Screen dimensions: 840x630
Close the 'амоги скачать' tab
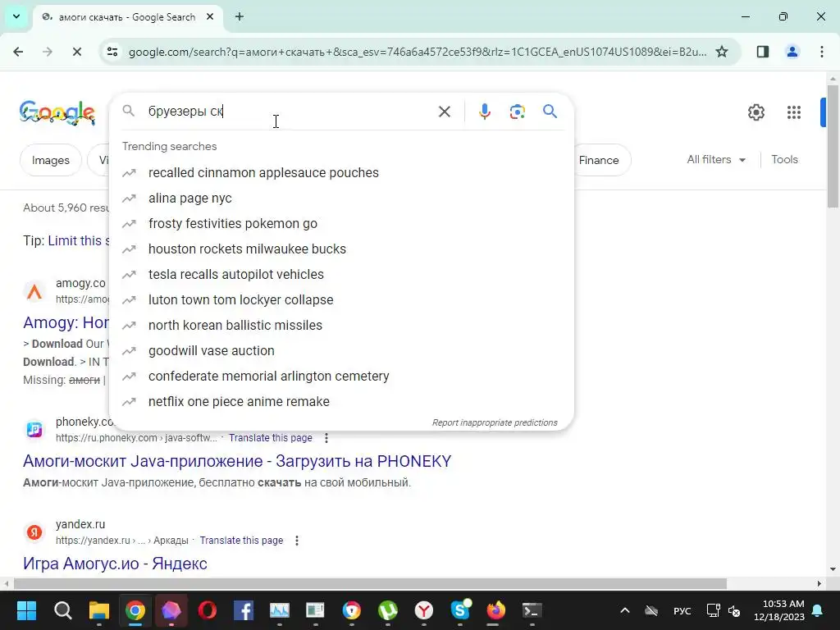210,16
